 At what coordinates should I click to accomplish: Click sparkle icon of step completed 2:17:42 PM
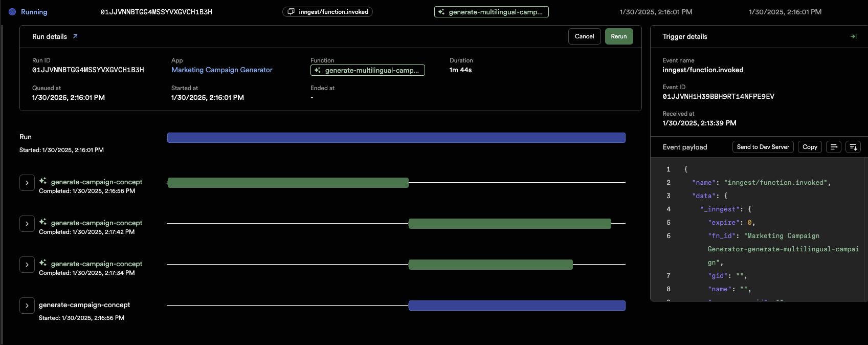[x=43, y=222]
